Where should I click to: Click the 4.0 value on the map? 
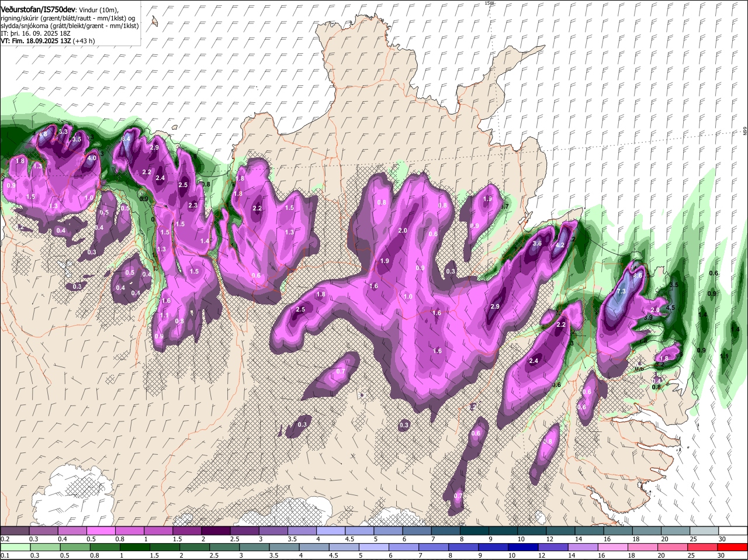point(92,158)
